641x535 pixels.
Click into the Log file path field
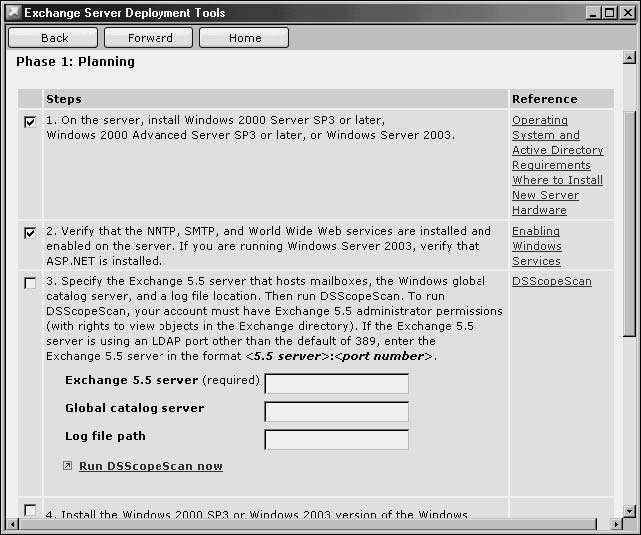336,440
